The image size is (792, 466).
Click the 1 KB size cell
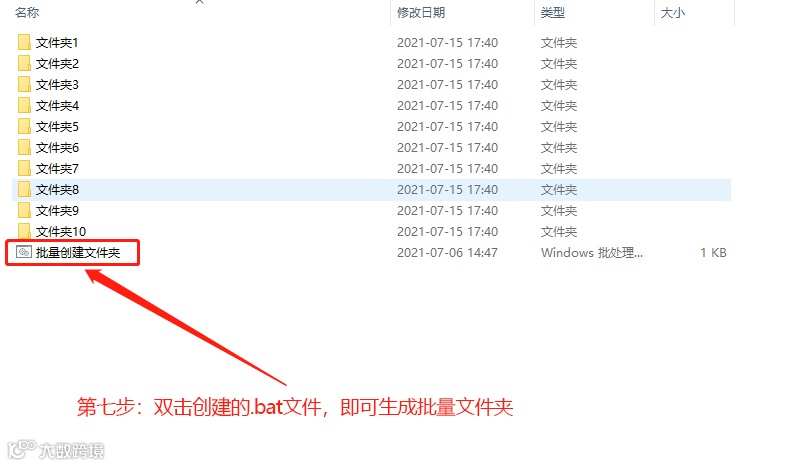pos(713,252)
